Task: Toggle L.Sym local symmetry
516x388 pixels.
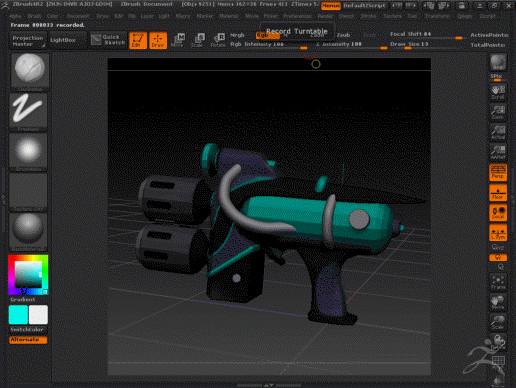Action: [498, 233]
